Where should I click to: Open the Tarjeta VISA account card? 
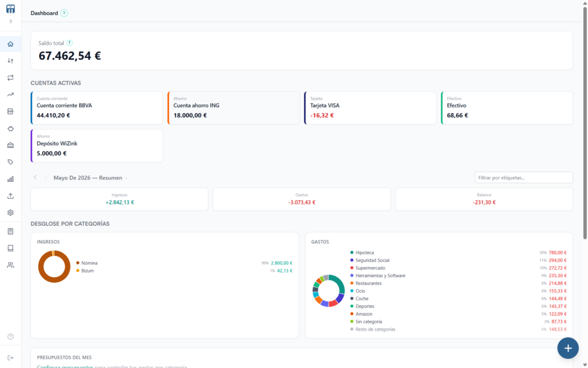[370, 108]
